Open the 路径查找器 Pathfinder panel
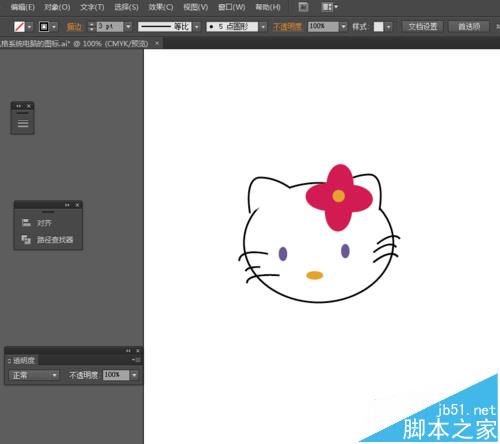This screenshot has width=500, height=444. [x=47, y=239]
